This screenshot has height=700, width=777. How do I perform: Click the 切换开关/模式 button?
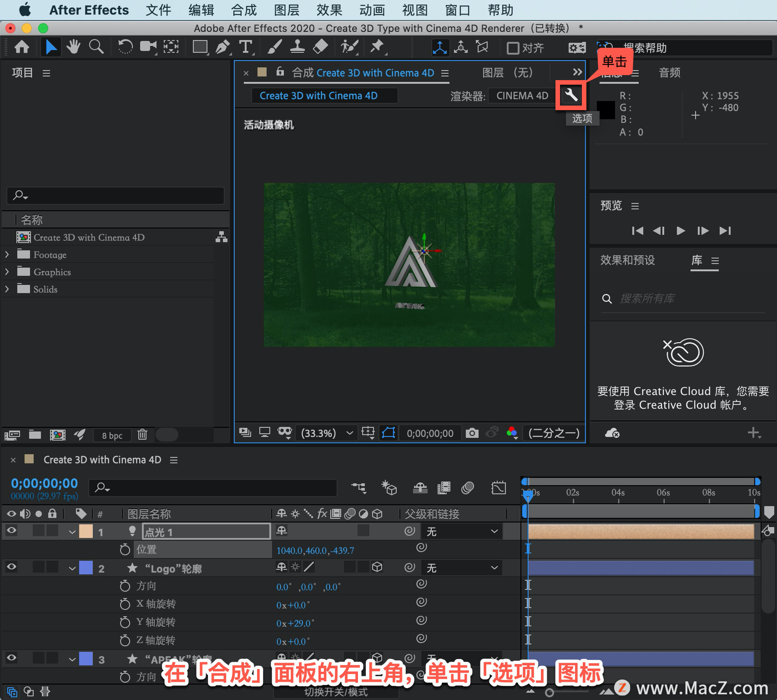point(336,692)
